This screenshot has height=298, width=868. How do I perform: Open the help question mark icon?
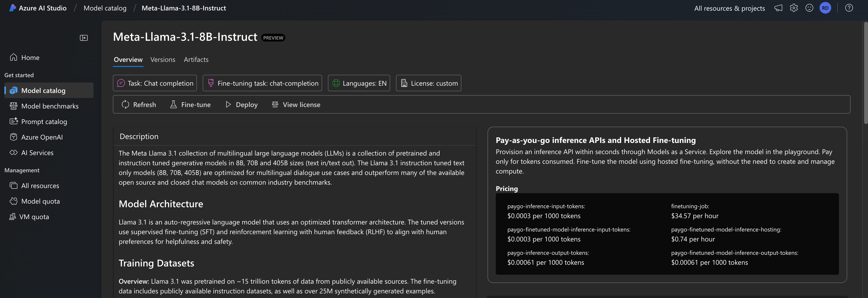click(849, 8)
